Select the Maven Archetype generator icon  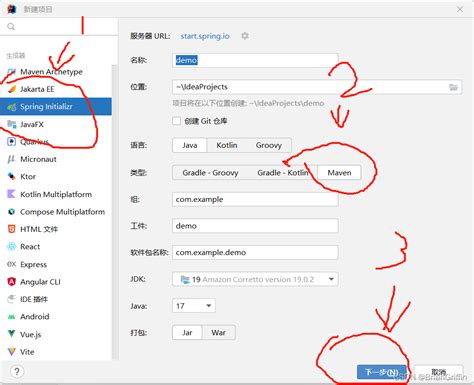tap(12, 72)
